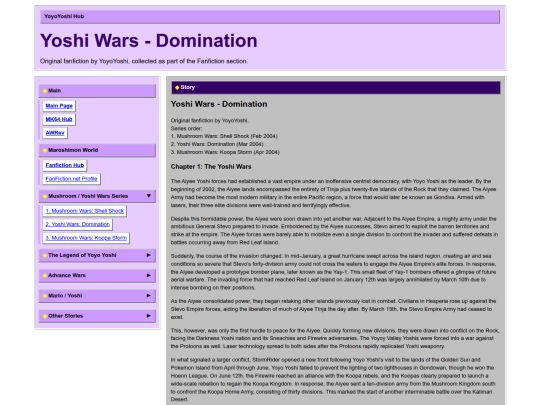Click 'Series order:' text
Viewport: 540px width, 405px height.
[x=186, y=128]
